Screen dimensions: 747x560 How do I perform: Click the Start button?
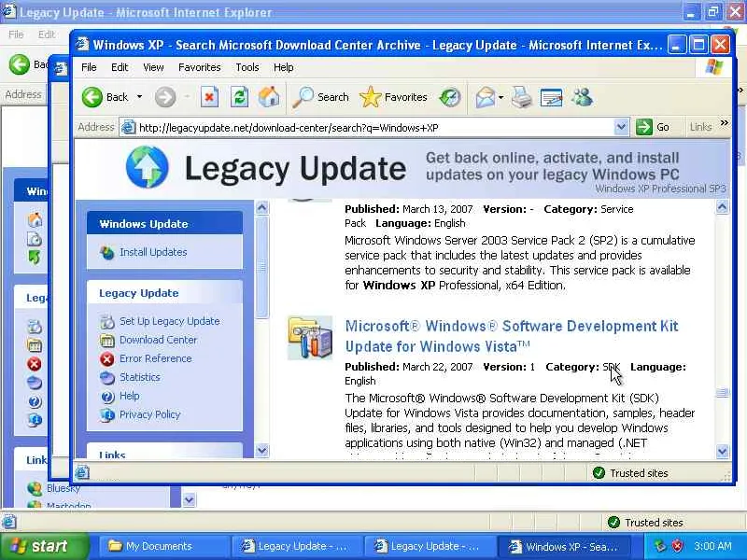[x=45, y=546]
